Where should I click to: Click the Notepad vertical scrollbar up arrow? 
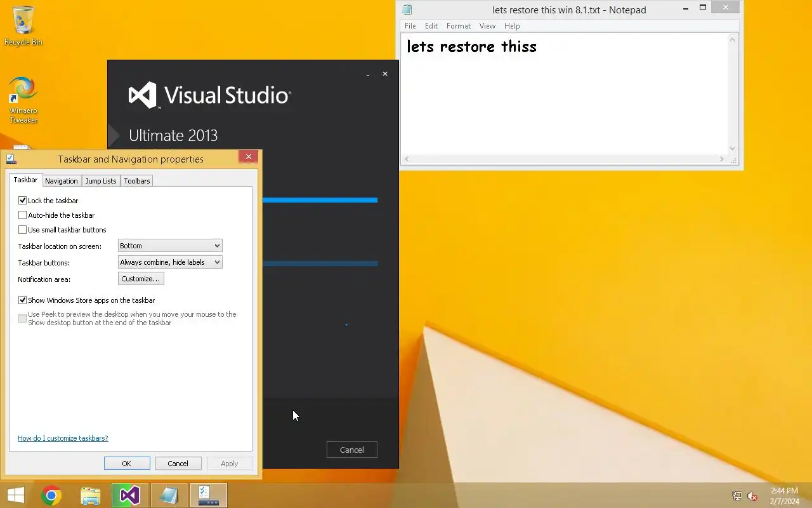pyautogui.click(x=733, y=39)
